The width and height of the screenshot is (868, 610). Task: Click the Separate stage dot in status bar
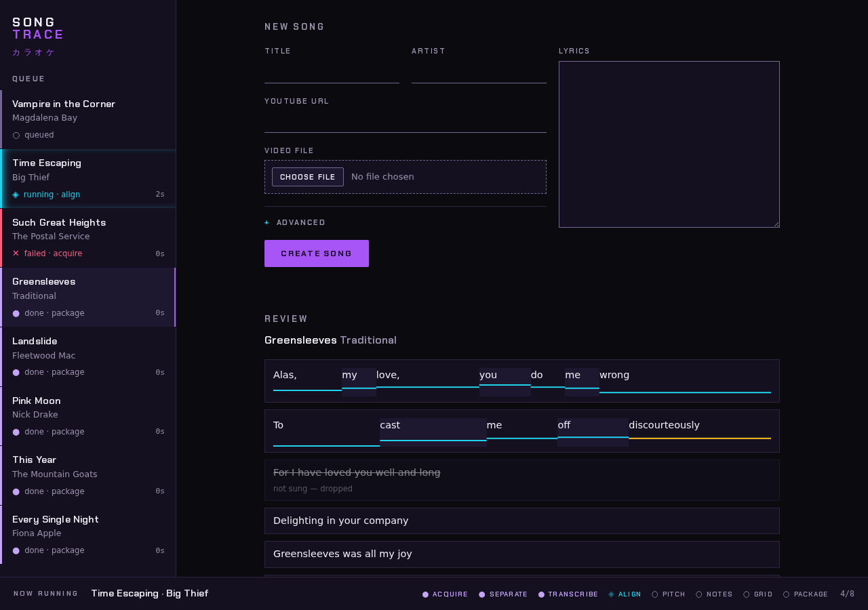[x=482, y=594]
